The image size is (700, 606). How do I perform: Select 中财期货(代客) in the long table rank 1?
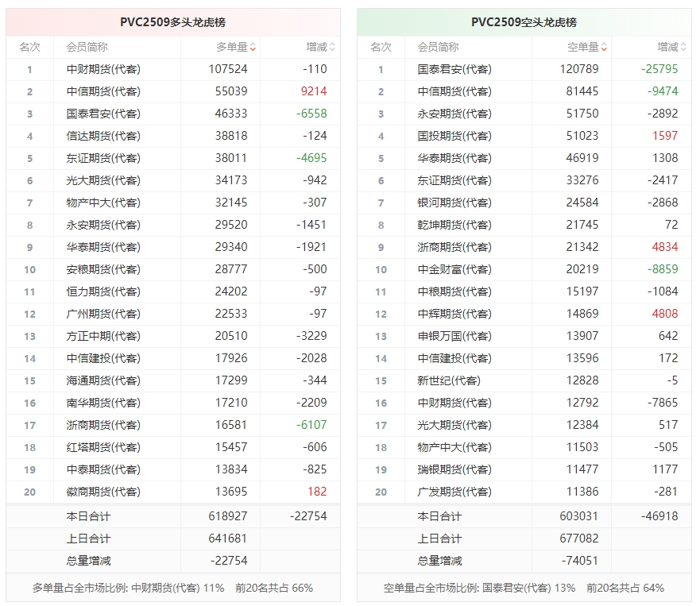(x=103, y=69)
